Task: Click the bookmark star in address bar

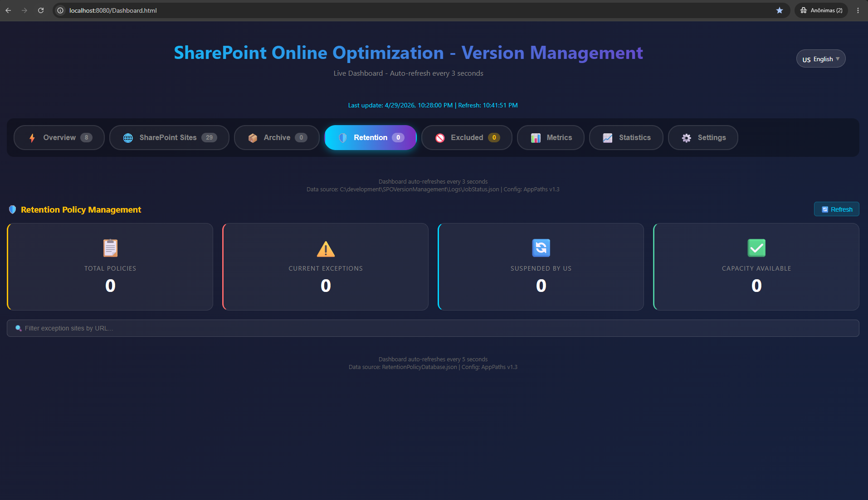Action: pos(780,10)
